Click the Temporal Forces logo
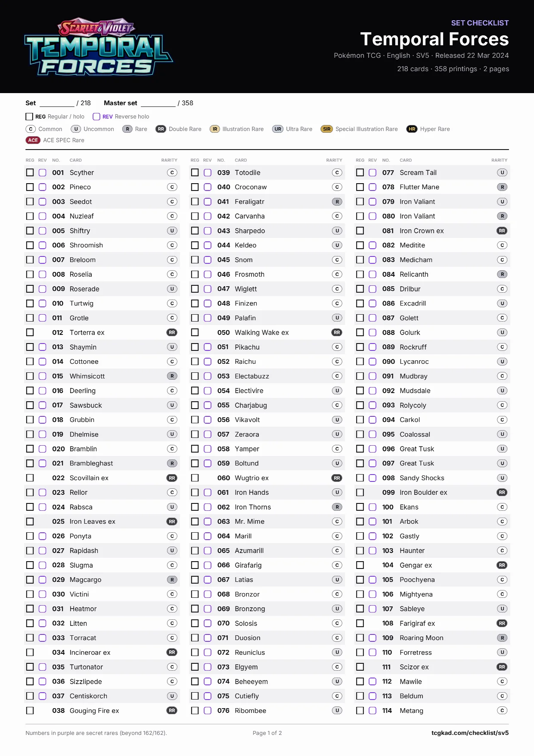Image resolution: width=534 pixels, height=756 pixels. pyautogui.click(x=99, y=47)
